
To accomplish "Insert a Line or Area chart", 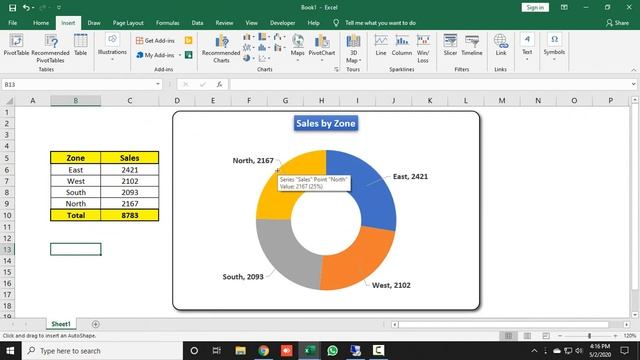I will pyautogui.click(x=248, y=48).
